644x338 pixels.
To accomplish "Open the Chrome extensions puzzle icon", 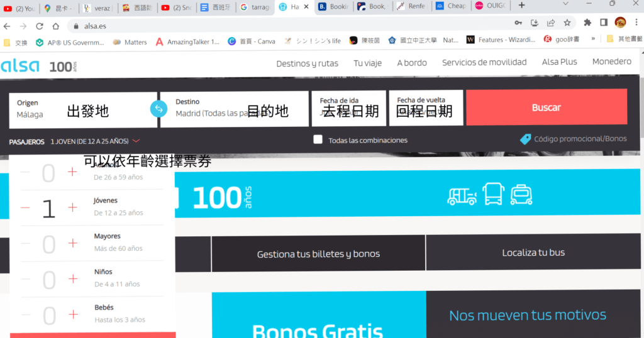I will 587,23.
